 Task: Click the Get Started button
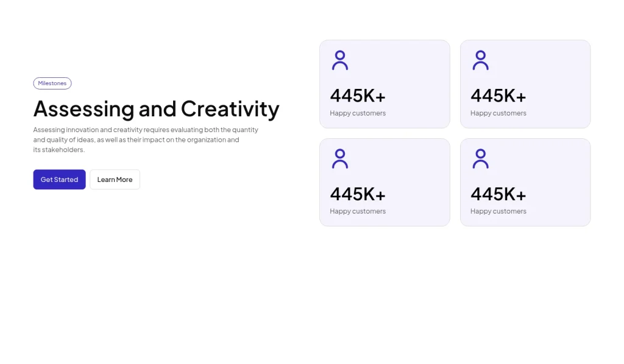point(59,179)
